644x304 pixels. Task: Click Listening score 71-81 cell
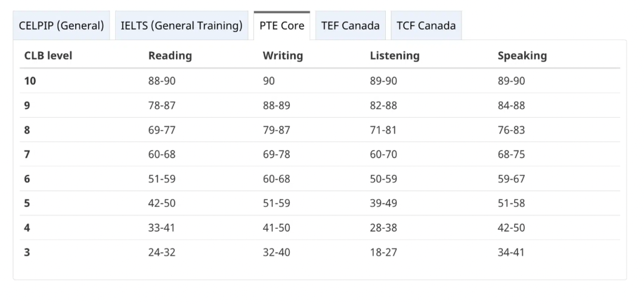click(383, 130)
